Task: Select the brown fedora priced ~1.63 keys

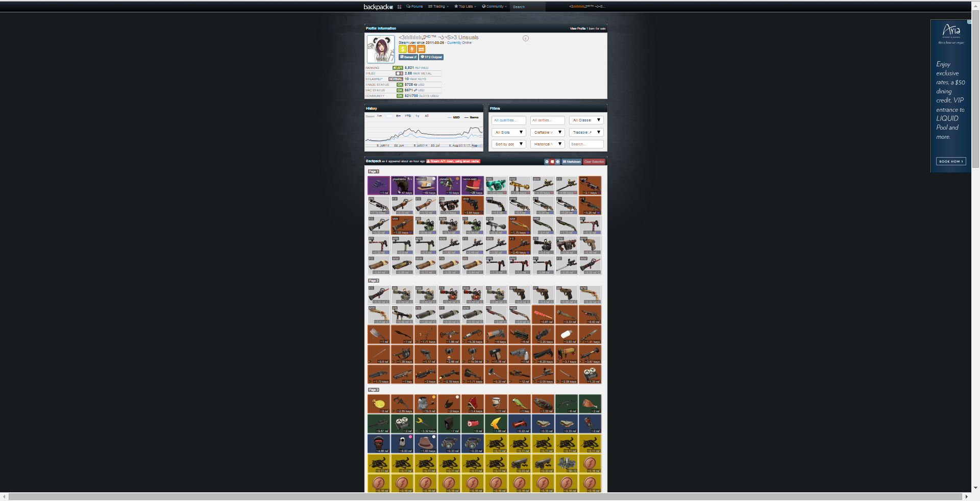Action: 426,444
